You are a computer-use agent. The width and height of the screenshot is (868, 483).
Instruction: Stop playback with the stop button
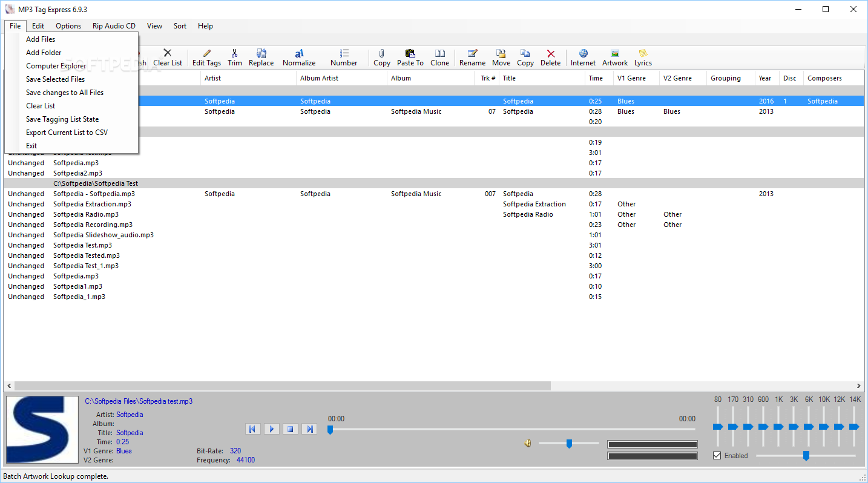point(291,429)
